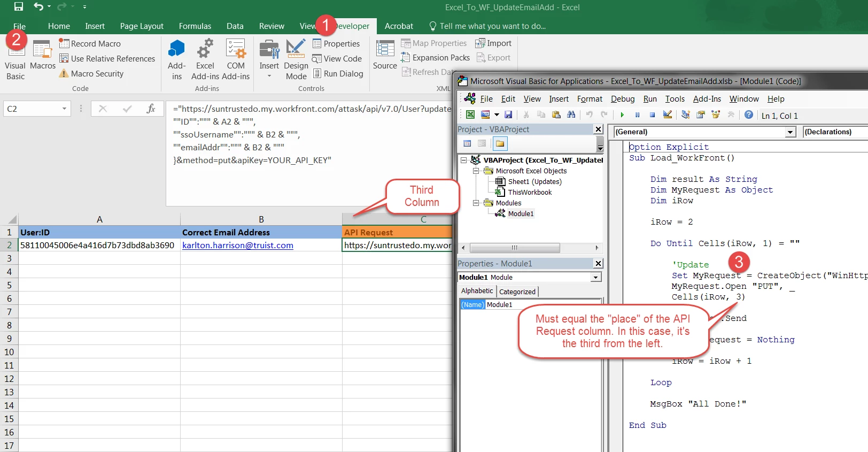This screenshot has height=452, width=868.
Task: Toggle Design Mode in the Controls group
Action: tap(296, 59)
